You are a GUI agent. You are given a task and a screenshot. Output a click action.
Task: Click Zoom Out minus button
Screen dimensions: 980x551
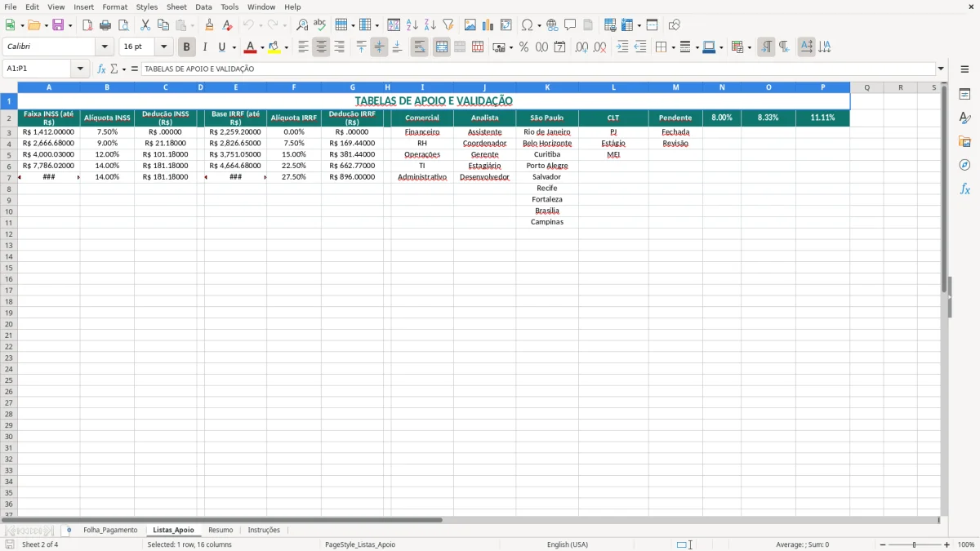[883, 544]
